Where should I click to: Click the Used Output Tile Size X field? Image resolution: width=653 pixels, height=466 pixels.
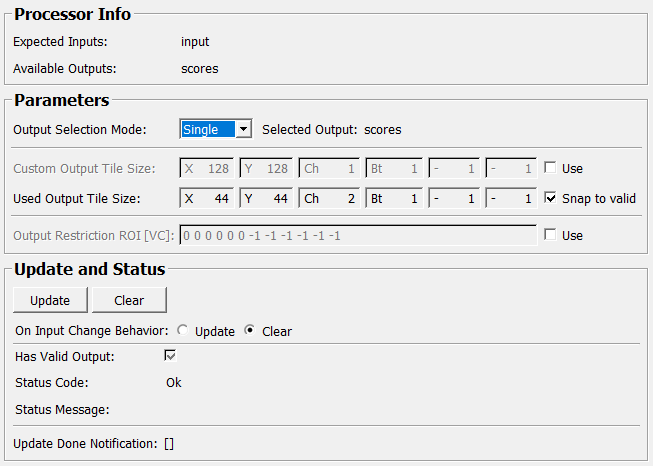(207, 198)
